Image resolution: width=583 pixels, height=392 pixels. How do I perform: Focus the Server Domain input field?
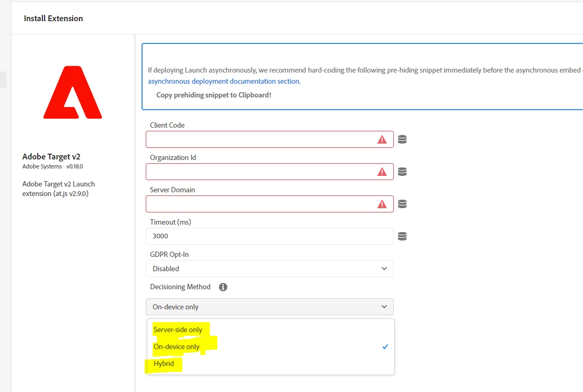click(x=270, y=204)
